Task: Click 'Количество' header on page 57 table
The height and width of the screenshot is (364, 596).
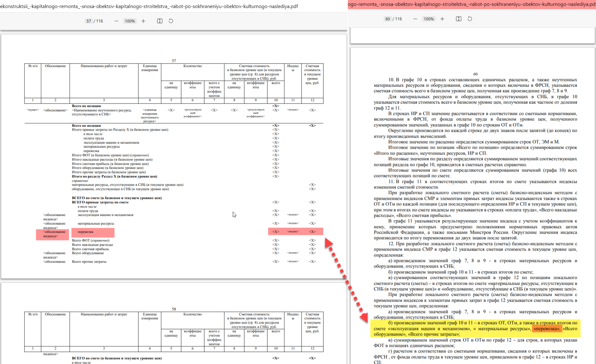Action: (x=193, y=66)
